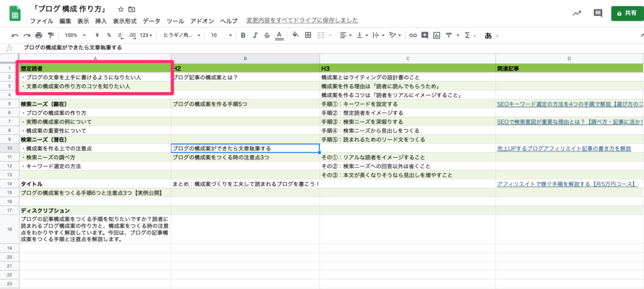Viewport: 644px width, 289px height.
Task: Click the Redo arrow icon
Action: 27,35
